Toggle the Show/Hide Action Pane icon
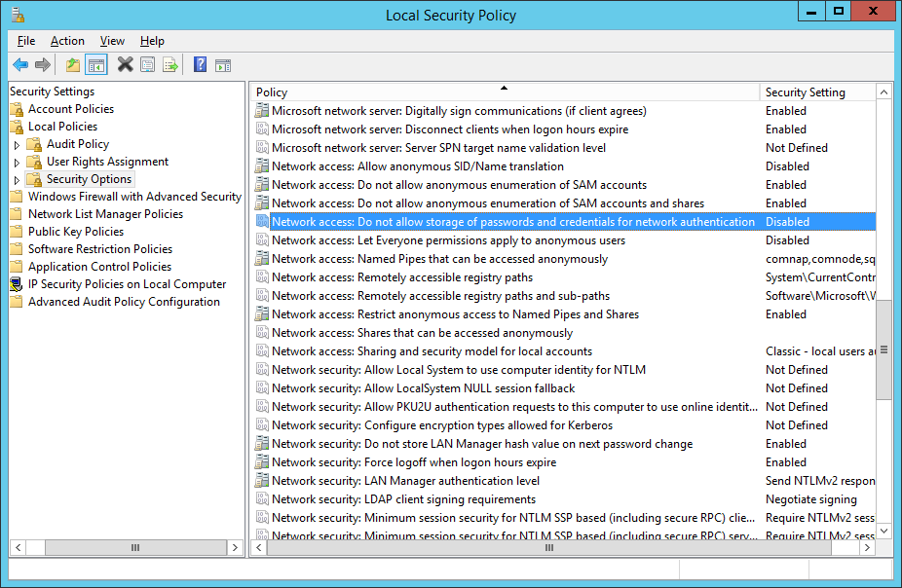The width and height of the screenshot is (902, 588). (223, 65)
